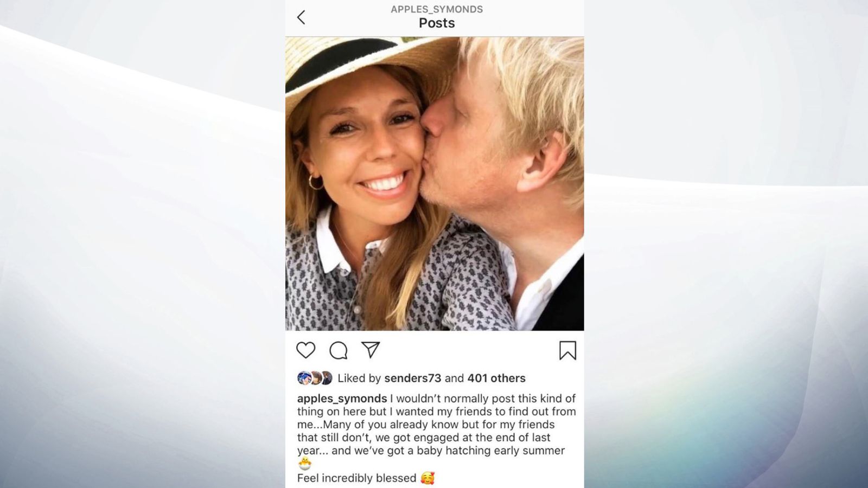
Task: Click the 'Feel incredibly blessed' caption line
Action: (356, 478)
